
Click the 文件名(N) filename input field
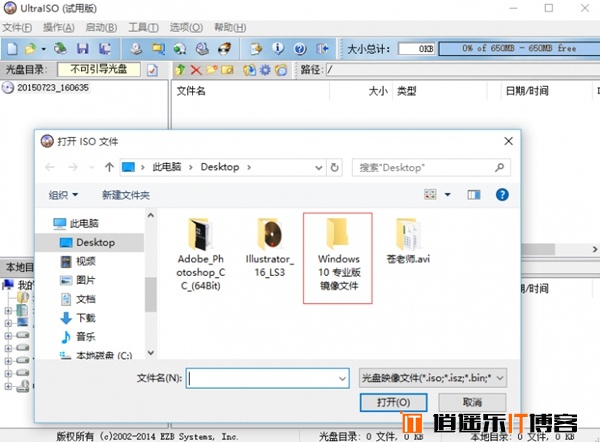pos(267,378)
